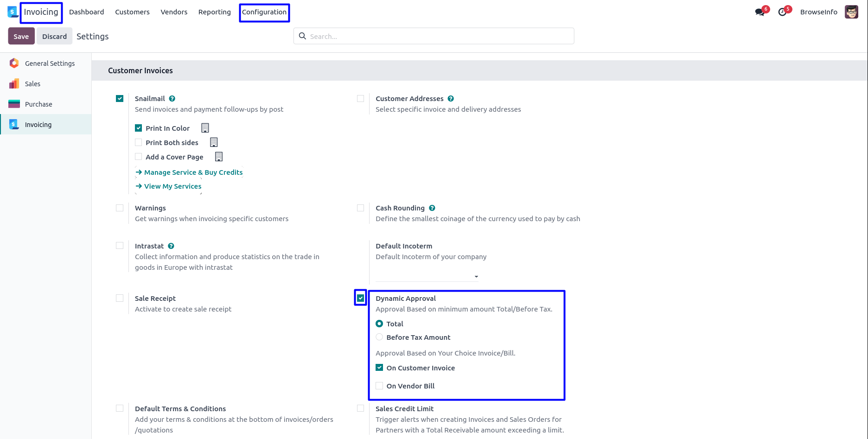Click the Snailmail help question icon
Screen dimensions: 868x439
pyautogui.click(x=172, y=99)
